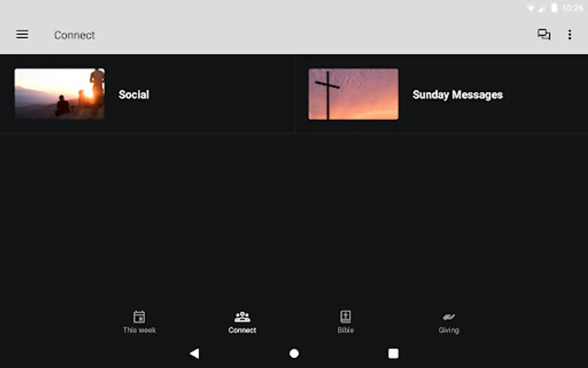The image size is (588, 368).
Task: Open the navigation drawer menu
Action: (x=22, y=34)
